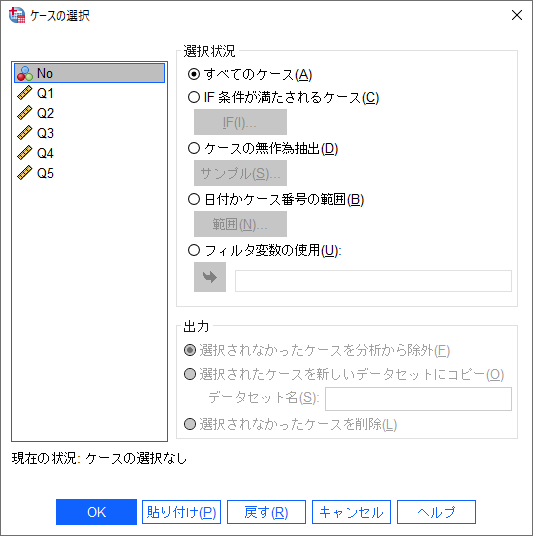Select the variable name Q3 in the list
This screenshot has width=533, height=536.
[x=45, y=133]
